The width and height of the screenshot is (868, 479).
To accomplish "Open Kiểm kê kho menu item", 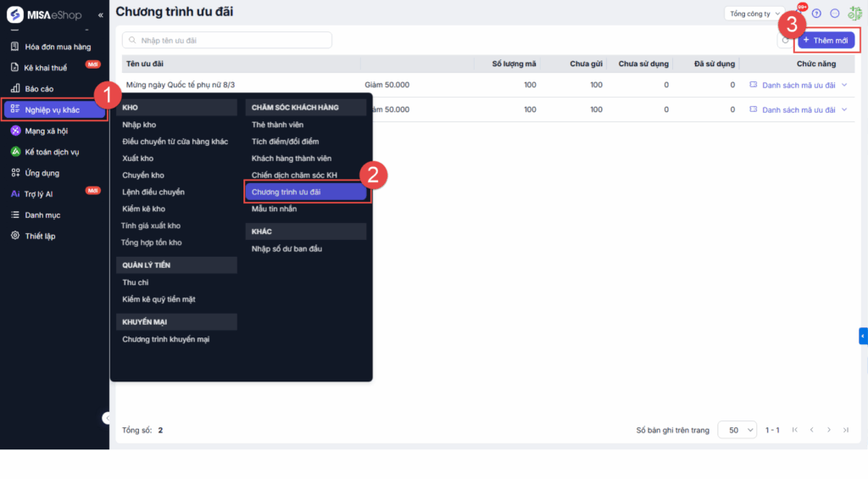I will [143, 209].
